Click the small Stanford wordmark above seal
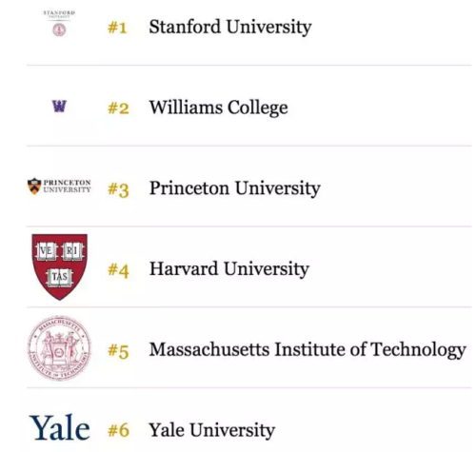Image resolution: width=476 pixels, height=452 pixels. [59, 13]
